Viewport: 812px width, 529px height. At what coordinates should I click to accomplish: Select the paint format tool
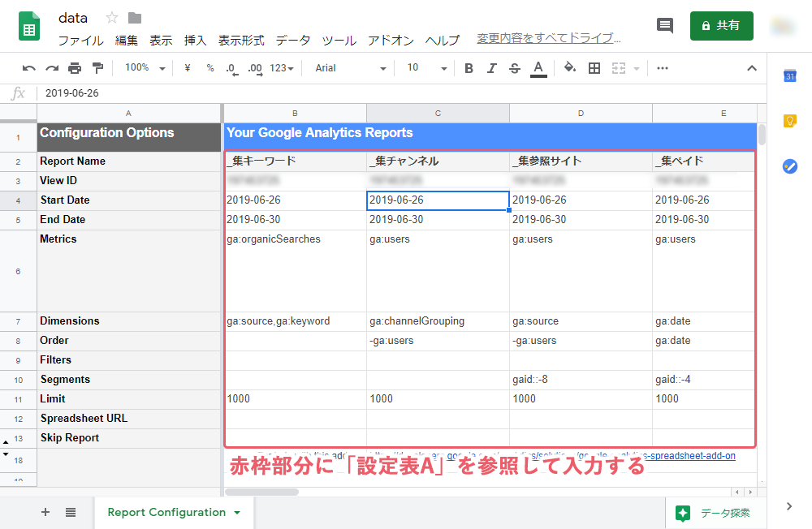click(x=97, y=68)
